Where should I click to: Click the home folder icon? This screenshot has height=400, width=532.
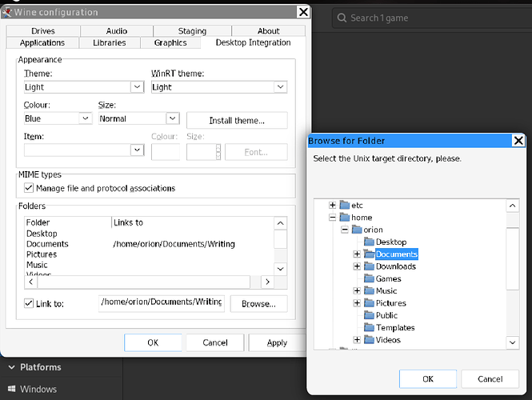coord(344,217)
